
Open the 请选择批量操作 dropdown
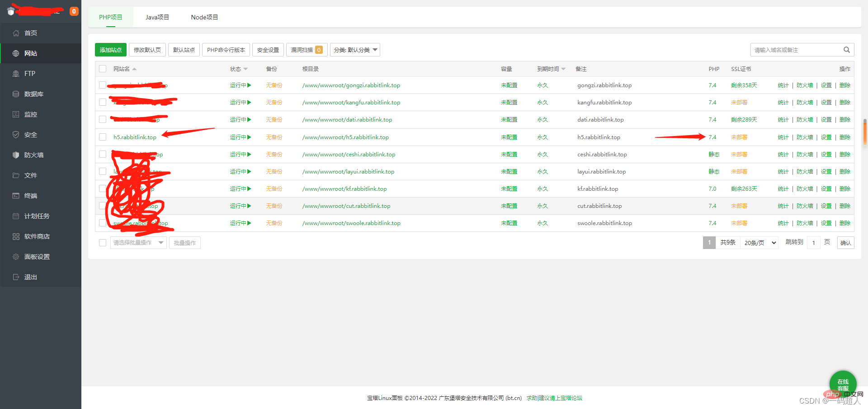click(x=138, y=243)
